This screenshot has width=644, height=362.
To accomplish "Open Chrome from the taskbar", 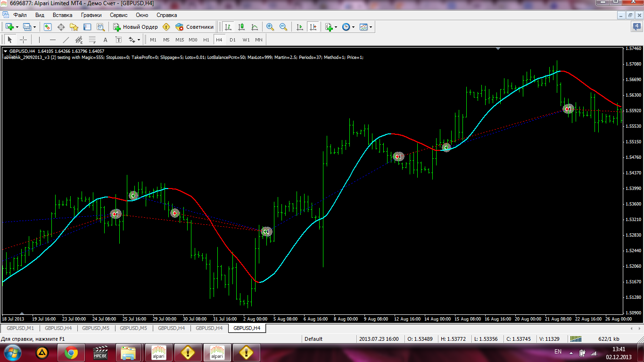I will [71, 352].
